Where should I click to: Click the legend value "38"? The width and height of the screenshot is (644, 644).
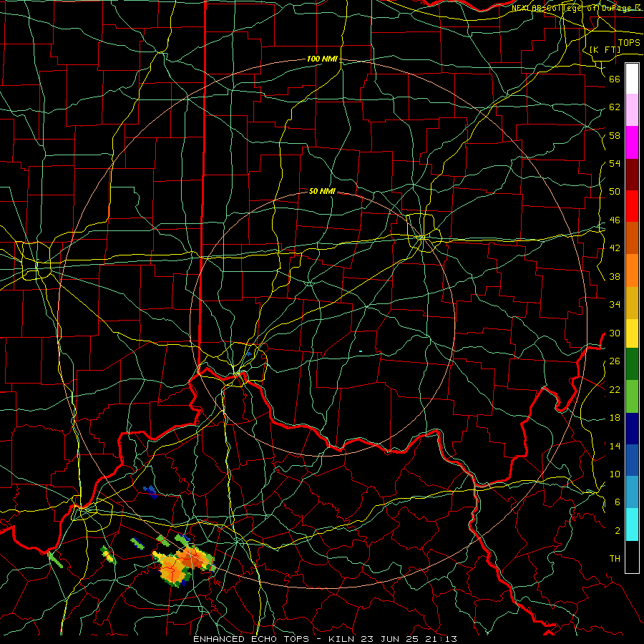615,276
